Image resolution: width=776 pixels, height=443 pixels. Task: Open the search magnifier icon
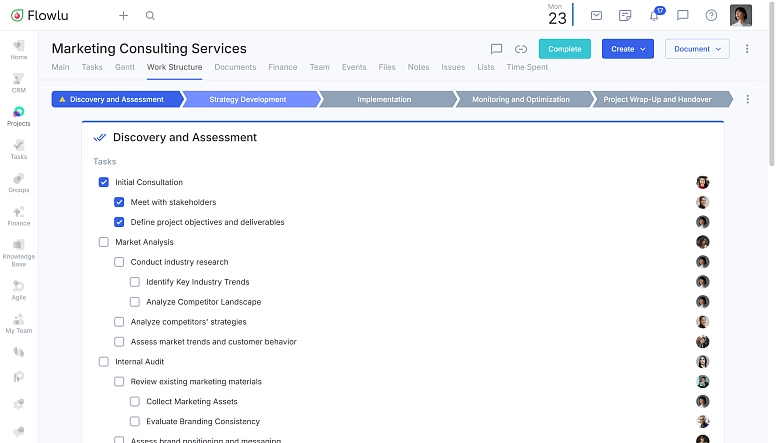(x=150, y=15)
